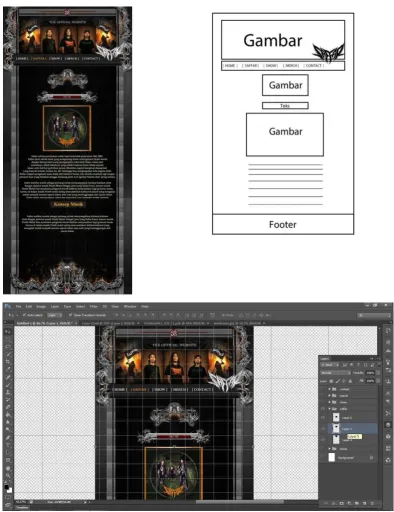394x512 pixels.
Task: Select the Zoom tool
Action: tap(8, 475)
